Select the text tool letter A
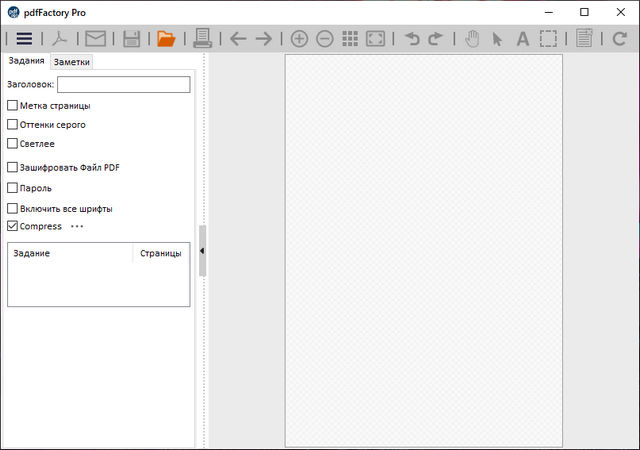Viewport: 640px width, 450px height. (x=522, y=39)
